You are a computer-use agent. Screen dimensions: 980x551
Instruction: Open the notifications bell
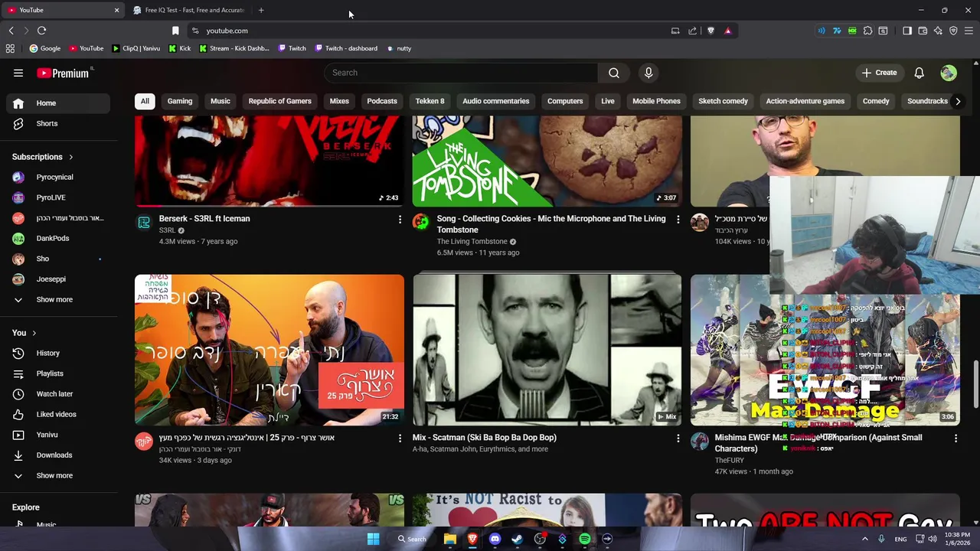coord(919,73)
